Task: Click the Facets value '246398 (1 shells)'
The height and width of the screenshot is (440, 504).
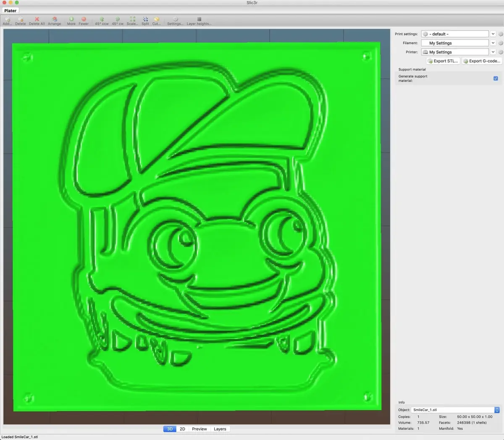Action: point(472,423)
